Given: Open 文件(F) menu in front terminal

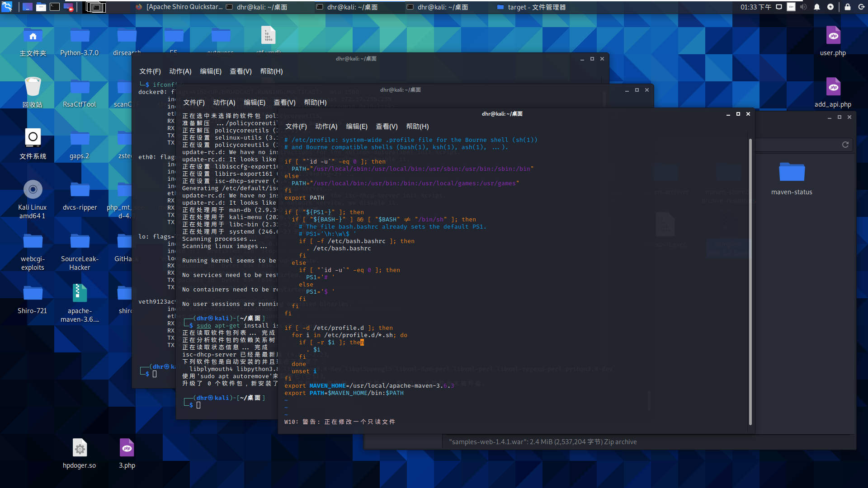Looking at the screenshot, I should pos(296,127).
